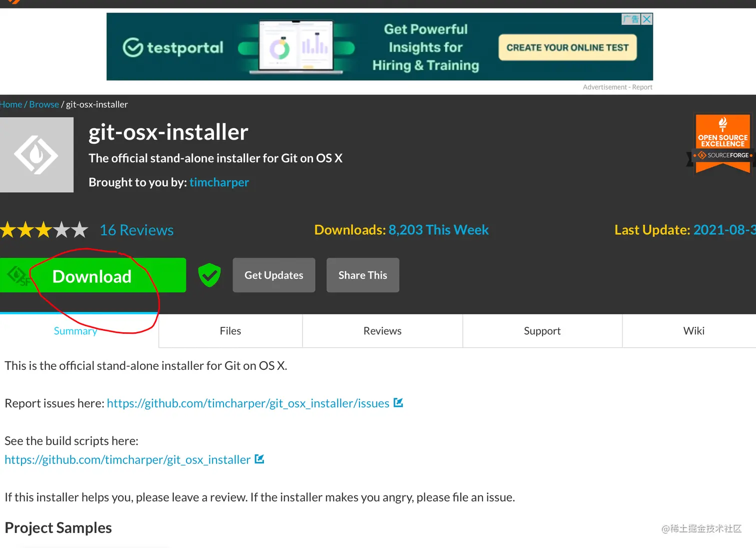The image size is (756, 548).
Task: Click the Open Source Excellence badge
Action: (722, 144)
